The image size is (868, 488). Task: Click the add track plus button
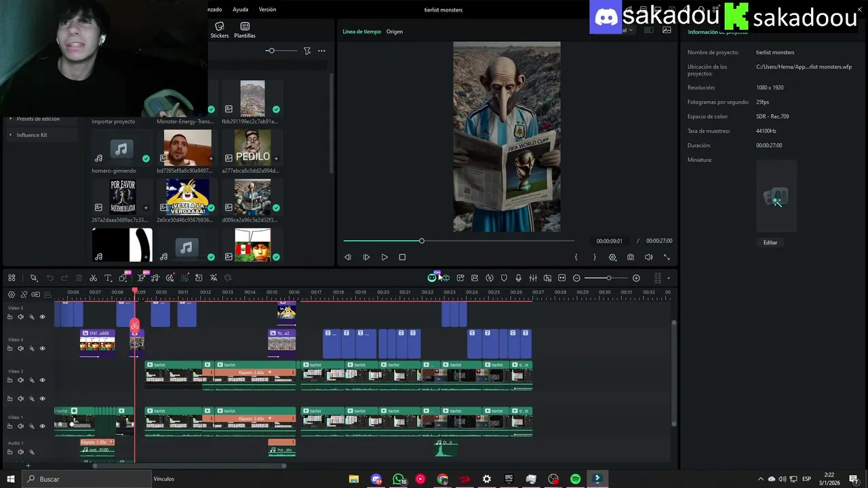[28, 466]
